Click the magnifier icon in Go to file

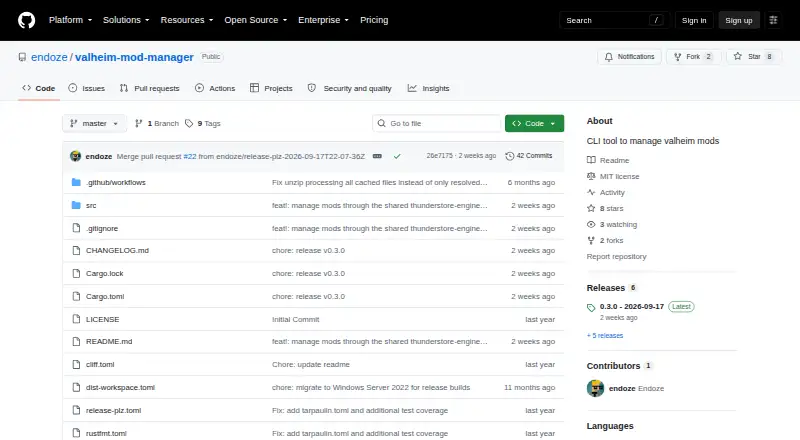point(381,124)
